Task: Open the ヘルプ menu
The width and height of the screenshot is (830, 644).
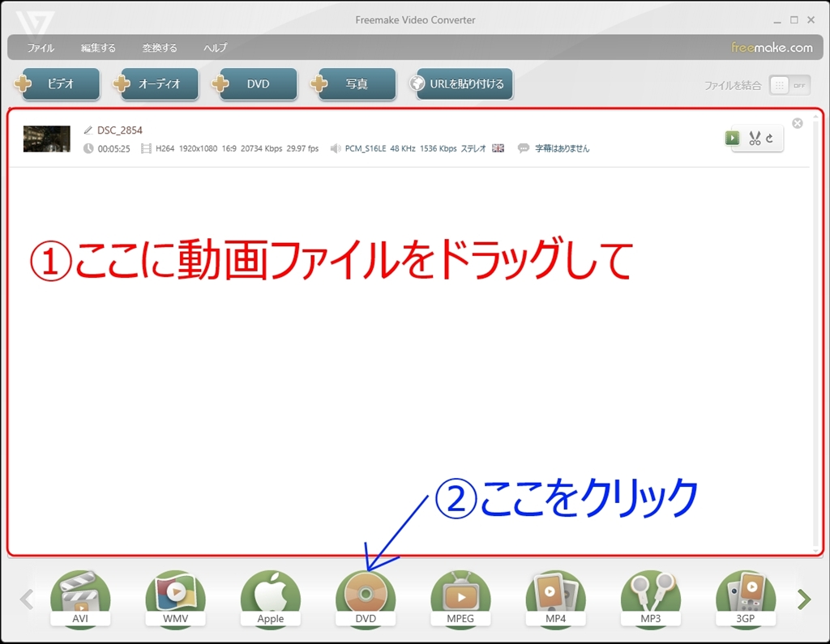Action: (215, 48)
